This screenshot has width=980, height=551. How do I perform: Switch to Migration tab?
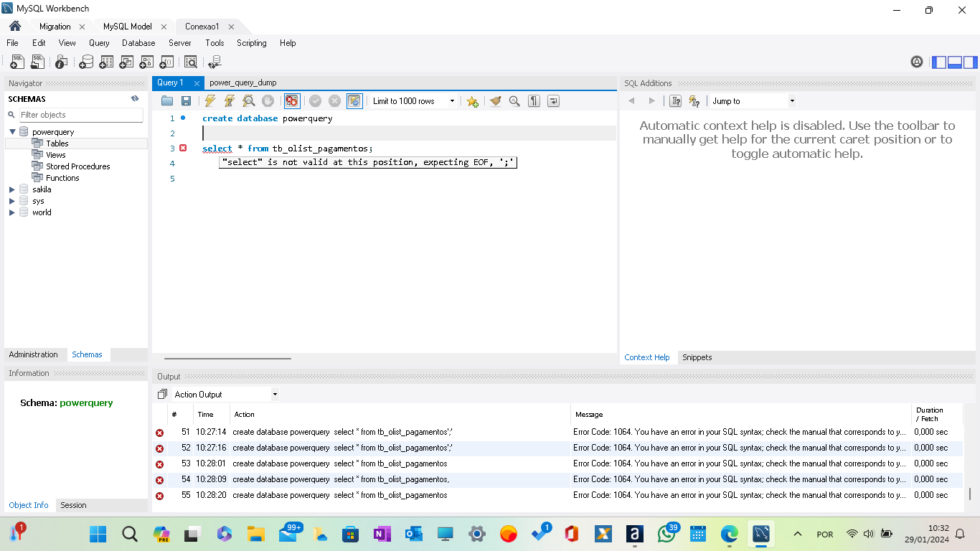(x=55, y=27)
